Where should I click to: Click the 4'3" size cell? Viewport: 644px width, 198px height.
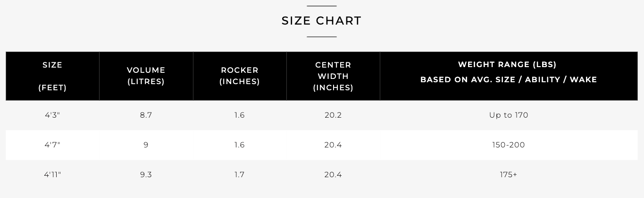(x=52, y=115)
